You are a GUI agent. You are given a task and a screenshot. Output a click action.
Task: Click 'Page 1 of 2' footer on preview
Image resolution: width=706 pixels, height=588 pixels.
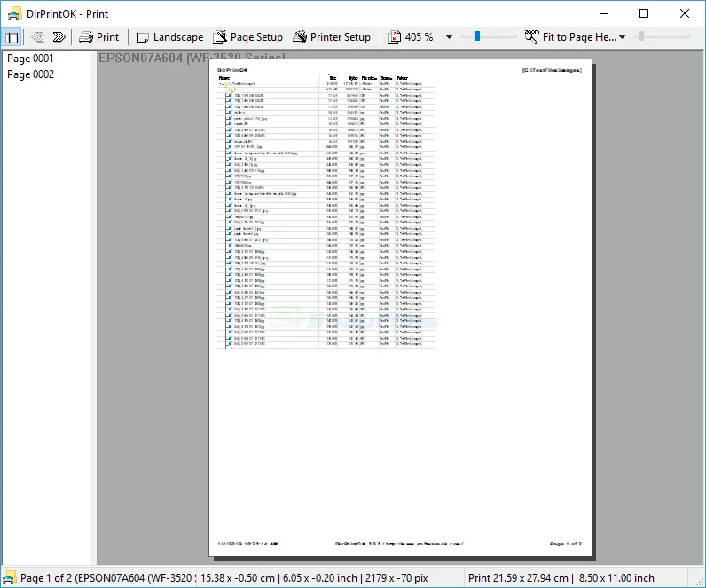pyautogui.click(x=566, y=544)
